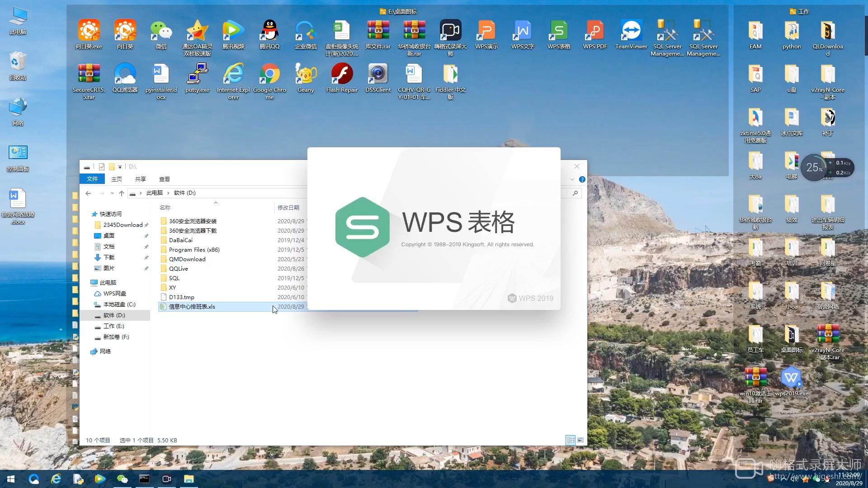Image resolution: width=868 pixels, height=488 pixels.
Task: Launch TeamViewer from the desktop
Action: (x=631, y=35)
